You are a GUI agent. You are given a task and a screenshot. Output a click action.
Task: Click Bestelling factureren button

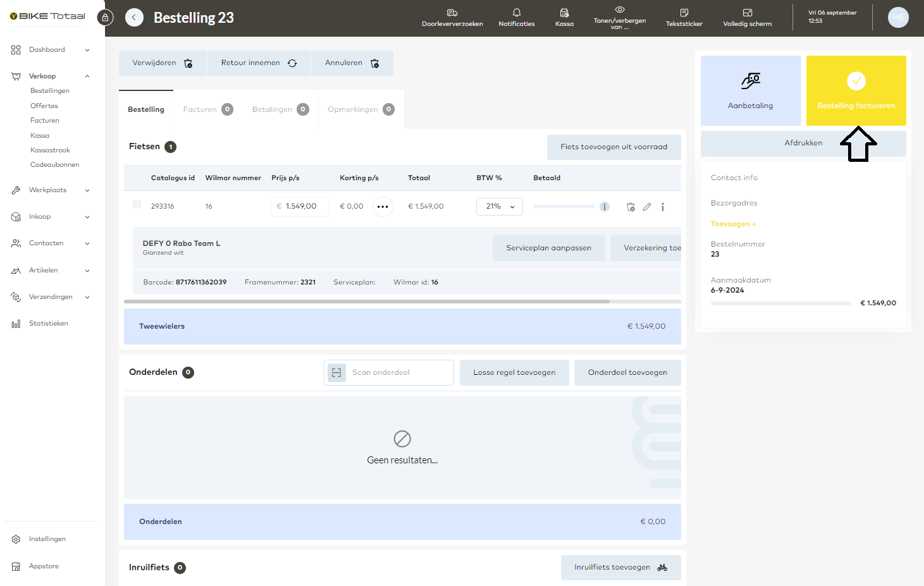coord(856,90)
